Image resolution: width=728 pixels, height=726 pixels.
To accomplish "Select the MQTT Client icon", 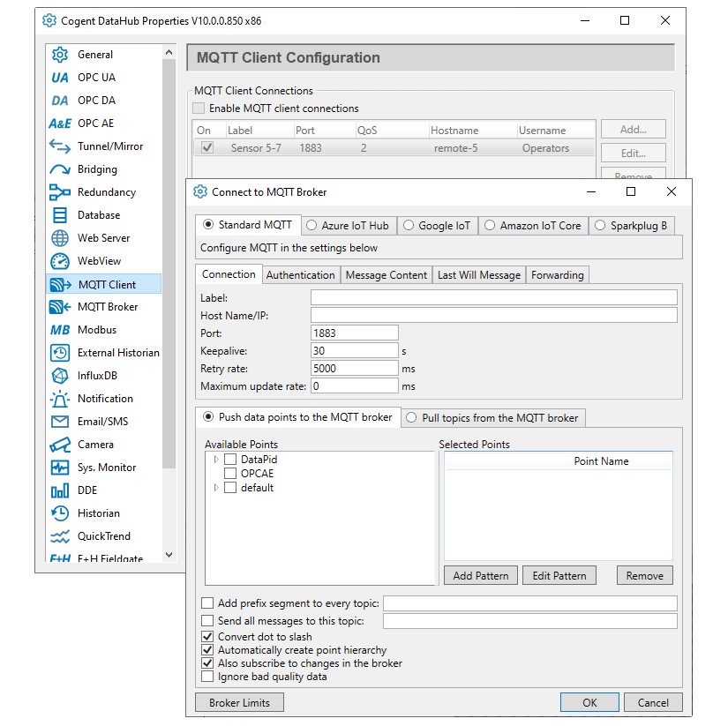I will (60, 285).
